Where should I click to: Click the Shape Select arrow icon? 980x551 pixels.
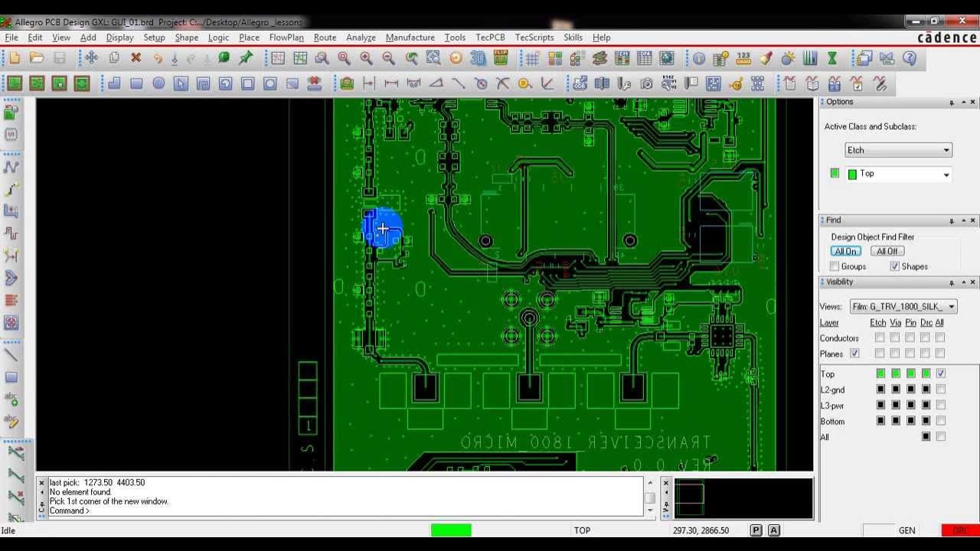(x=181, y=83)
